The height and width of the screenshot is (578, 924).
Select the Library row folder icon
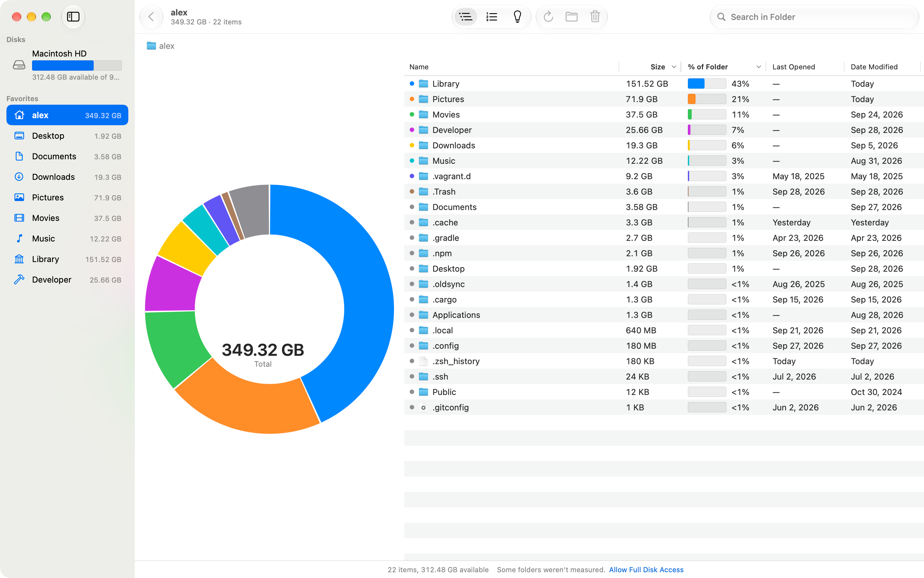click(x=424, y=84)
